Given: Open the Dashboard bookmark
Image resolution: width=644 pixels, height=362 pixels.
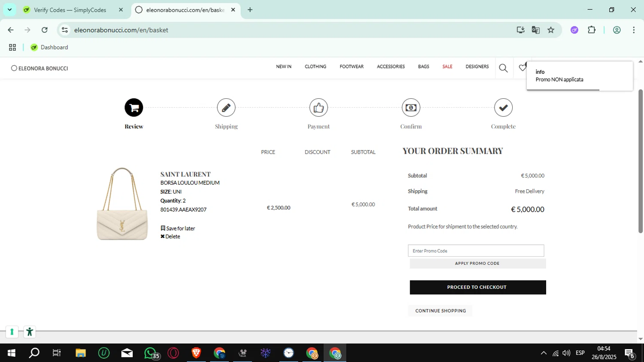Looking at the screenshot, I should point(49,47).
